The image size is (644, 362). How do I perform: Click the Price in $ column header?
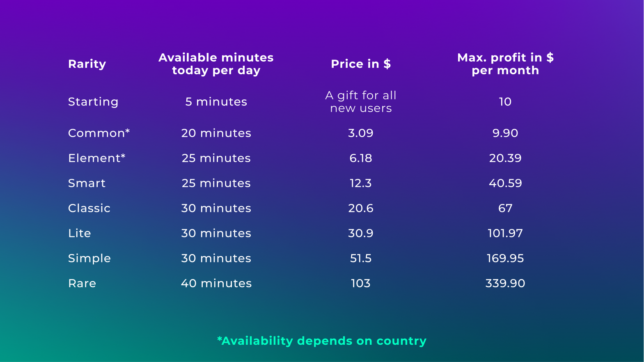pos(361,64)
